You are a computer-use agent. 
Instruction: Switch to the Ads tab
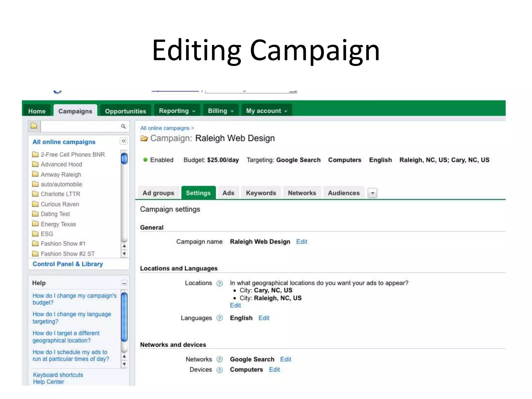click(229, 193)
